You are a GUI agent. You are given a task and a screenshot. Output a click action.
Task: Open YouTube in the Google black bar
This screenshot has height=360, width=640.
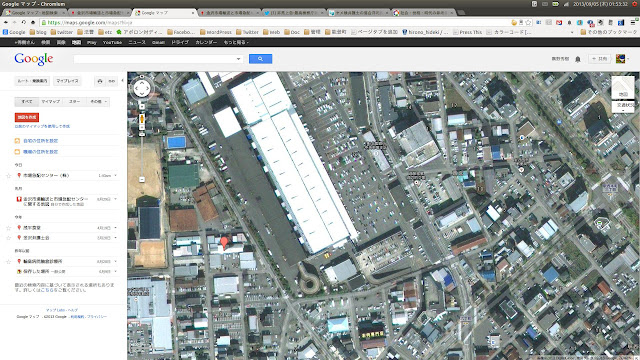[112, 42]
